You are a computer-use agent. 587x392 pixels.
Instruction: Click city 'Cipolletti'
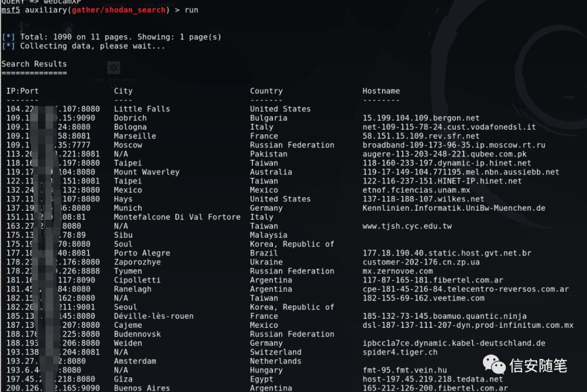tap(137, 280)
